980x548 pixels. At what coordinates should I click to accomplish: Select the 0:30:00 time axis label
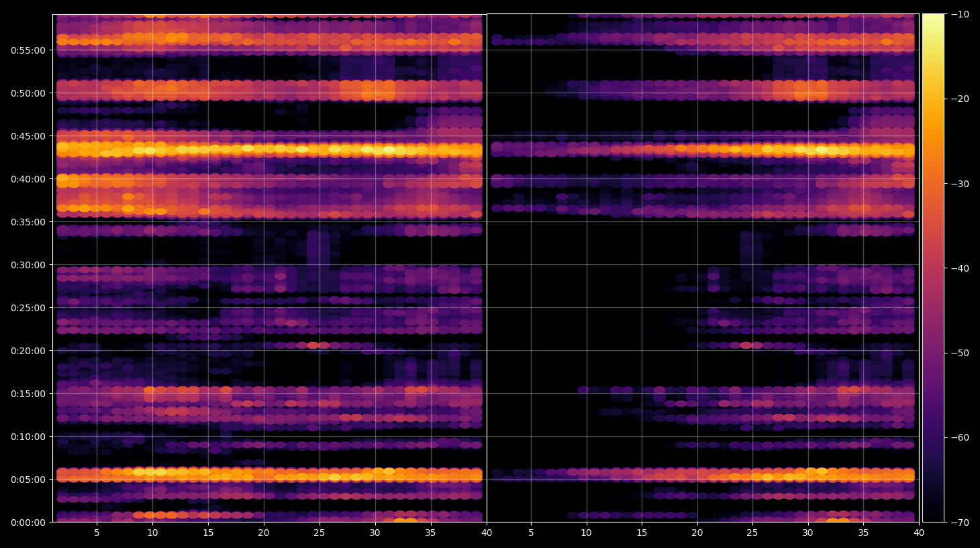tap(28, 265)
